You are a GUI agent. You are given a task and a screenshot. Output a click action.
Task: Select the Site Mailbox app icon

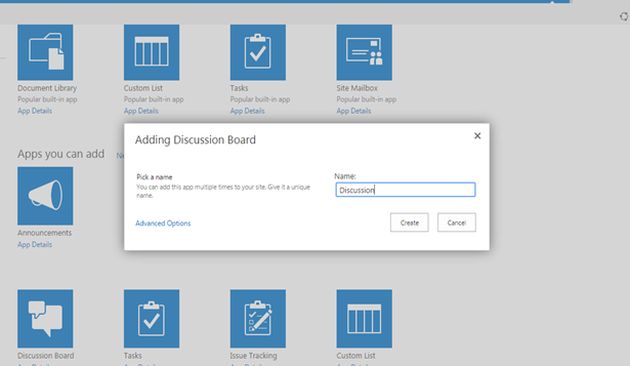pyautogui.click(x=364, y=52)
